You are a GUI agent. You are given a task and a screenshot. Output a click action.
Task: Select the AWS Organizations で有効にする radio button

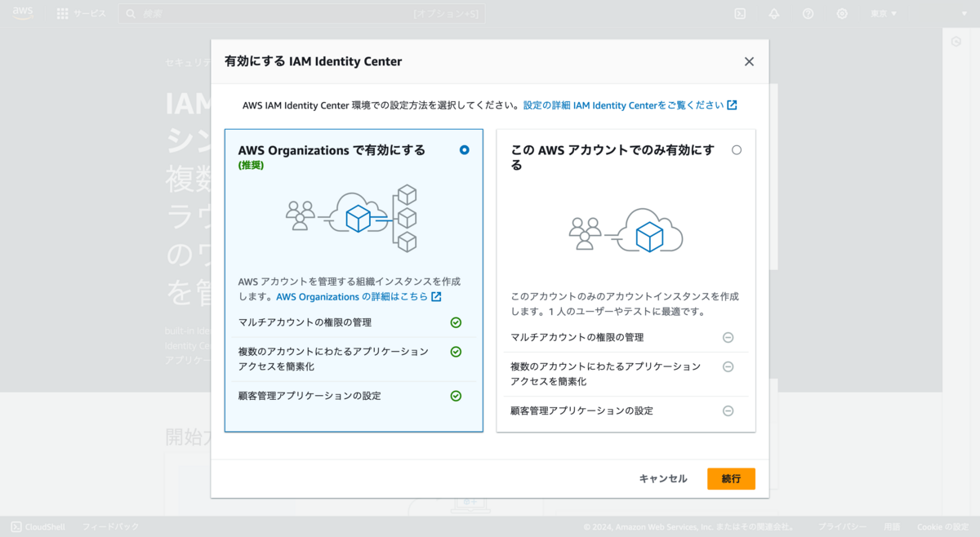pyautogui.click(x=465, y=150)
